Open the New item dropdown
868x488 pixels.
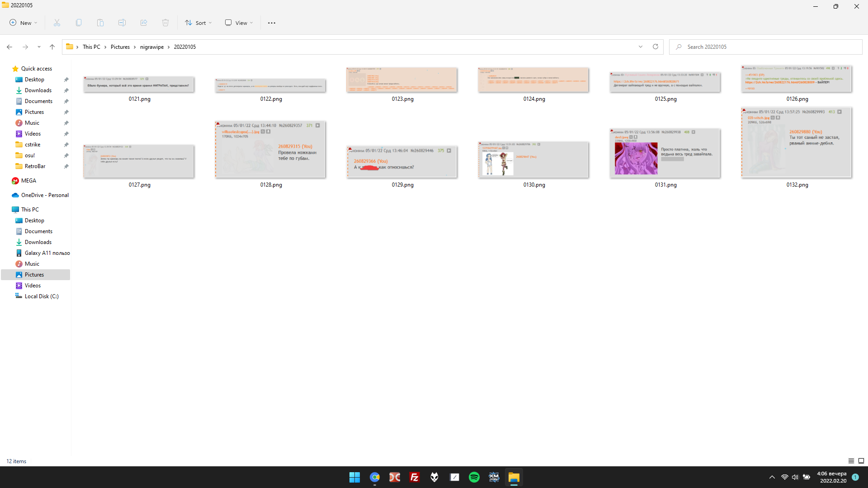coord(23,23)
